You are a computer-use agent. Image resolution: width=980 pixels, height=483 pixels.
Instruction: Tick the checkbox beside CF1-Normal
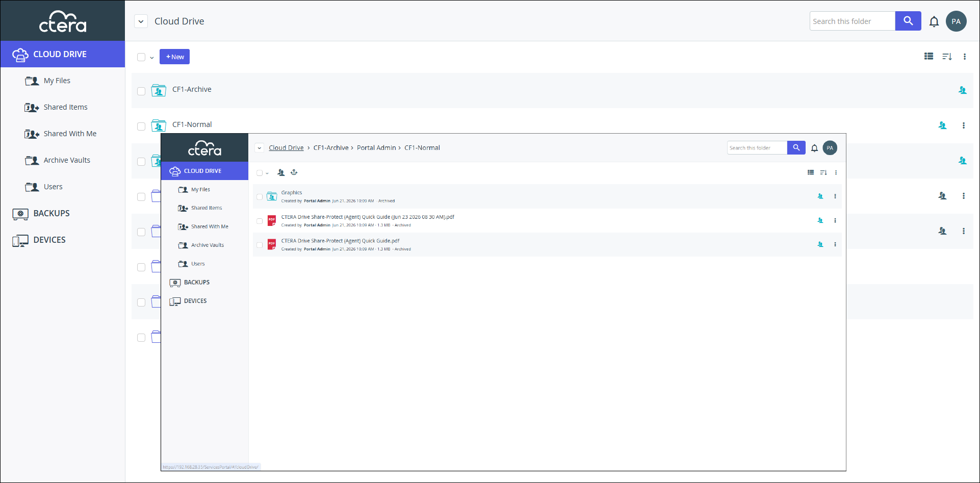click(141, 126)
